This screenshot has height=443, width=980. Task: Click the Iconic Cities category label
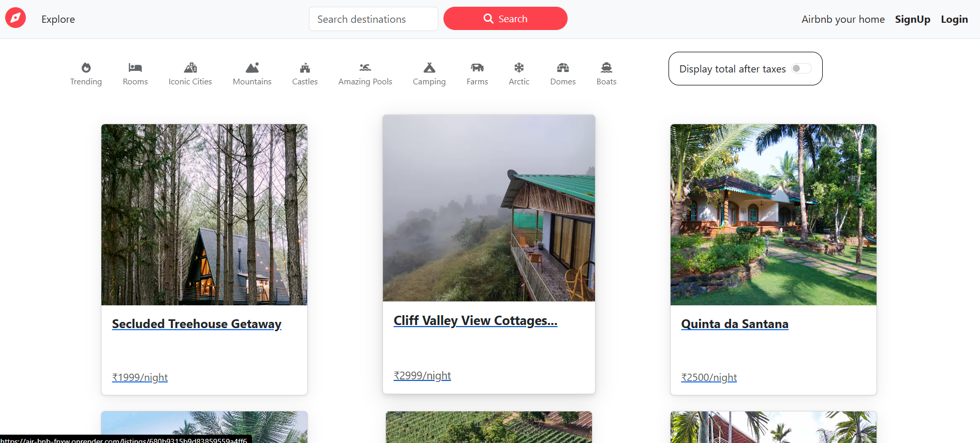tap(190, 82)
